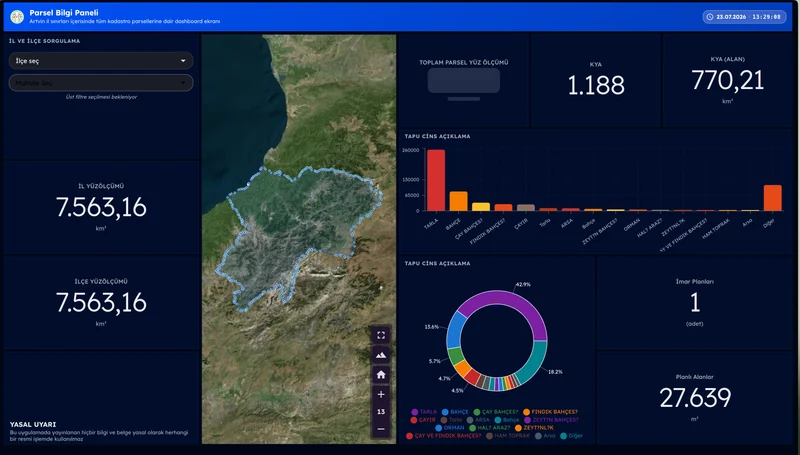800x455 pixels.
Task: Open the İlçe seç dropdown
Action: tap(101, 61)
